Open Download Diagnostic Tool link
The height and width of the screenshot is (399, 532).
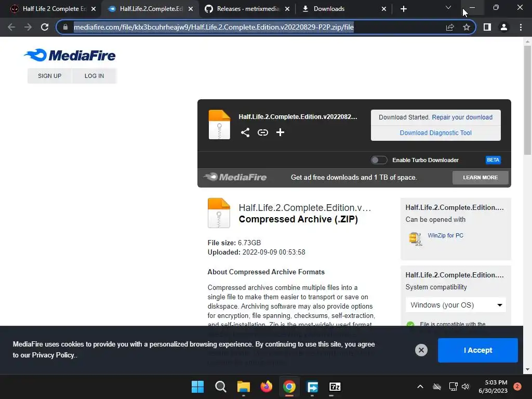click(x=436, y=132)
